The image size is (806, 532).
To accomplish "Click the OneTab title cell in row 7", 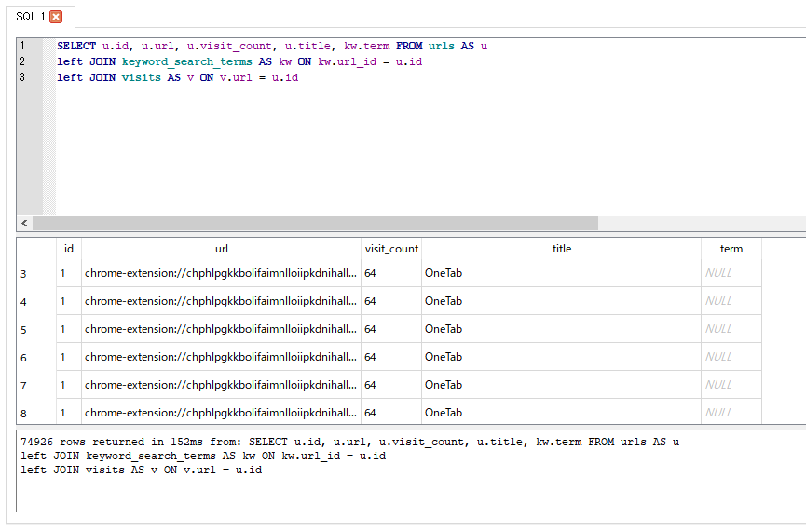I will [444, 385].
